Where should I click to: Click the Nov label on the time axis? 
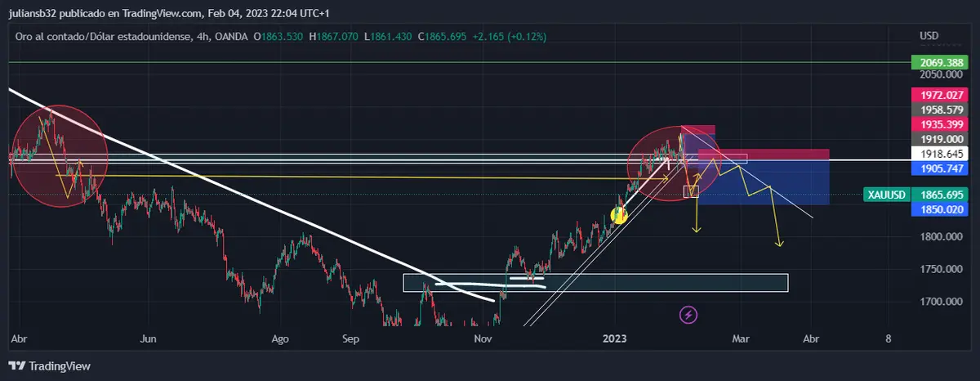coord(483,337)
